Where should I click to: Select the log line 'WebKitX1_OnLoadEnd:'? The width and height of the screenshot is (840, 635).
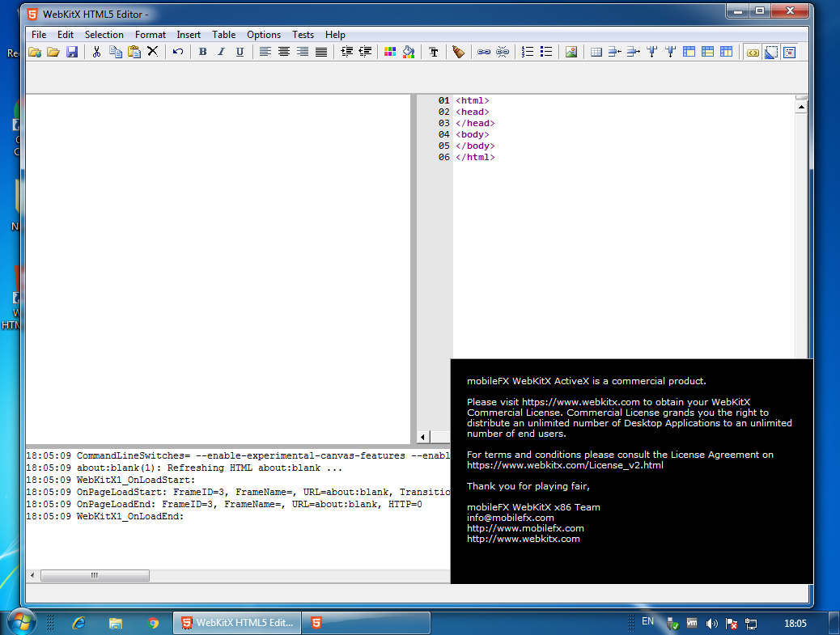pos(105,517)
